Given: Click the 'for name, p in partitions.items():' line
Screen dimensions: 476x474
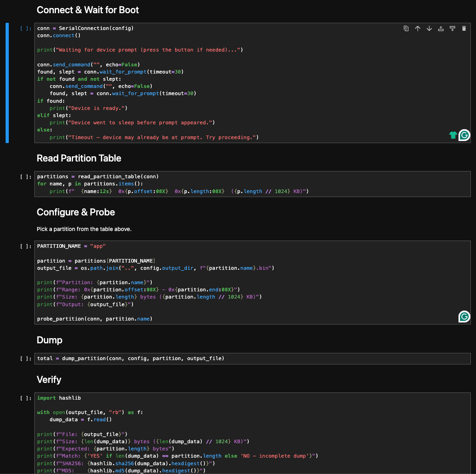Looking at the screenshot, I should click(90, 184).
